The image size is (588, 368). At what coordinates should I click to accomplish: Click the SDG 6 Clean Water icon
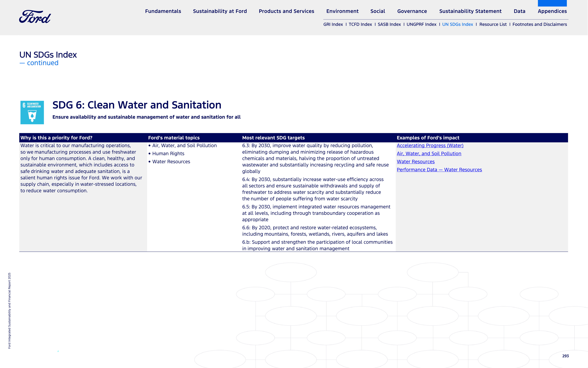[32, 112]
